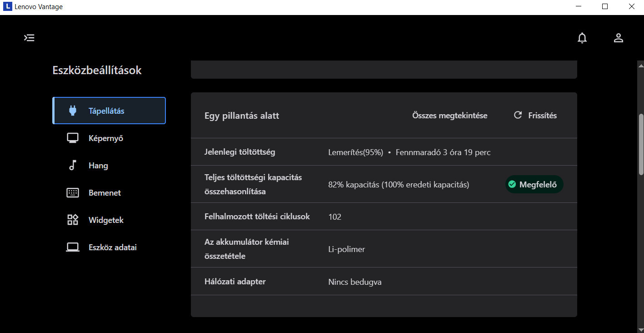Click the vertical scrollbar thumb
The width and height of the screenshot is (644, 333).
(641, 144)
